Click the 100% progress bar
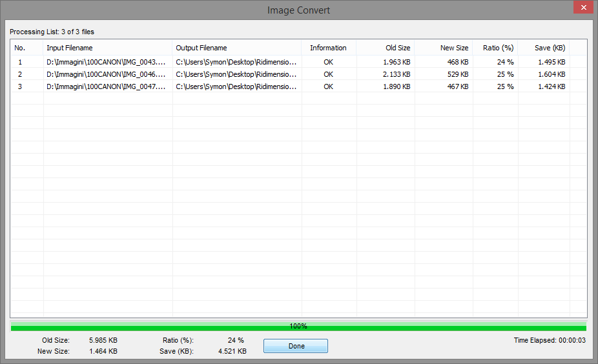This screenshot has width=598, height=364. click(x=298, y=327)
